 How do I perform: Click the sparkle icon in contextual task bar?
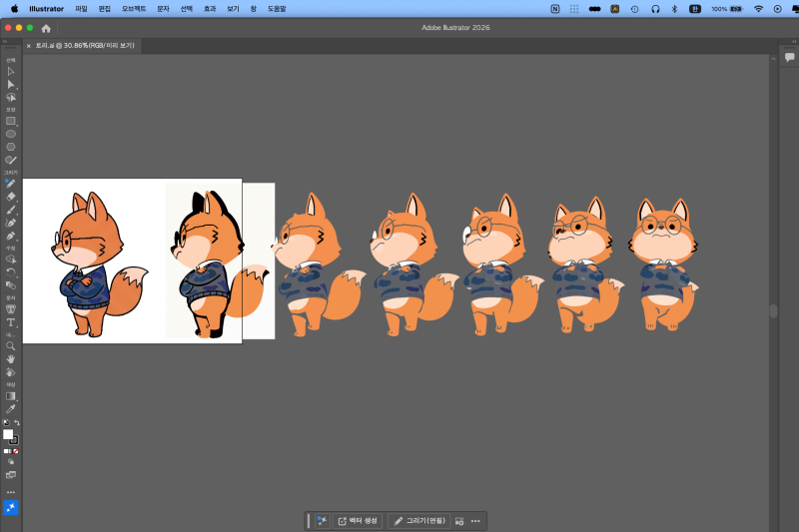(322, 521)
